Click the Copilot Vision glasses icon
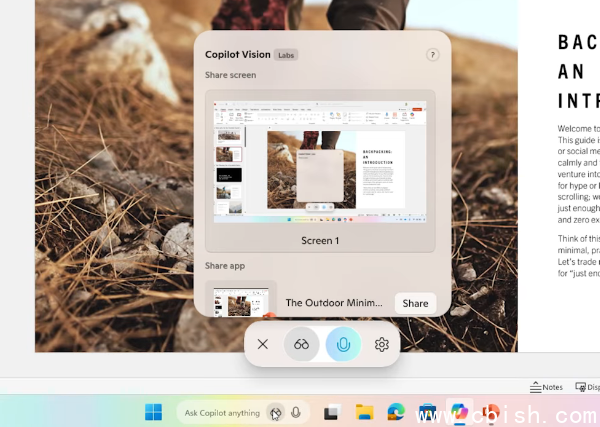Image resolution: width=600 pixels, height=427 pixels. tap(302, 344)
